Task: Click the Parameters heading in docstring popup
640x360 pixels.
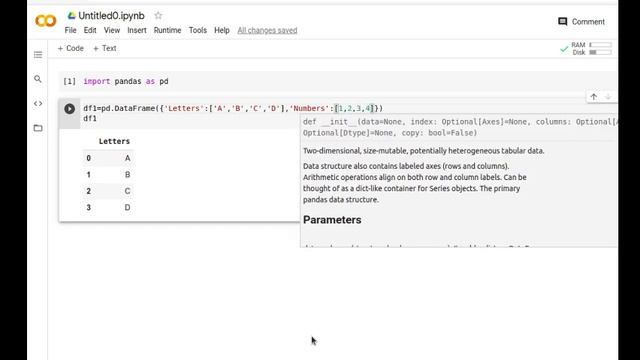Action: [x=332, y=220]
